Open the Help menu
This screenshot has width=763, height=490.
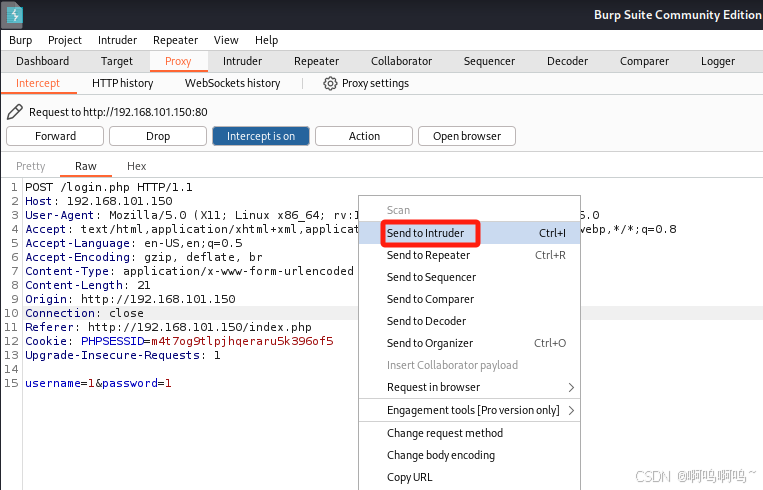(x=266, y=40)
